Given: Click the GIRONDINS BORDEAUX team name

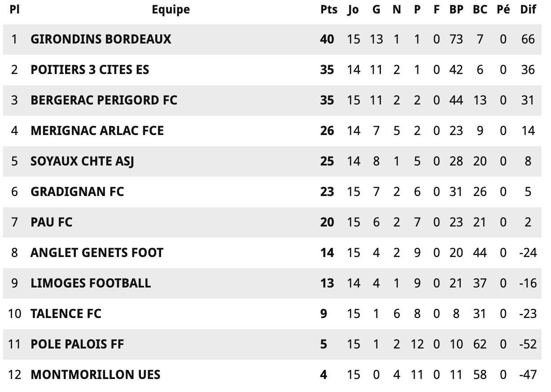Looking at the screenshot, I should 101,39.
